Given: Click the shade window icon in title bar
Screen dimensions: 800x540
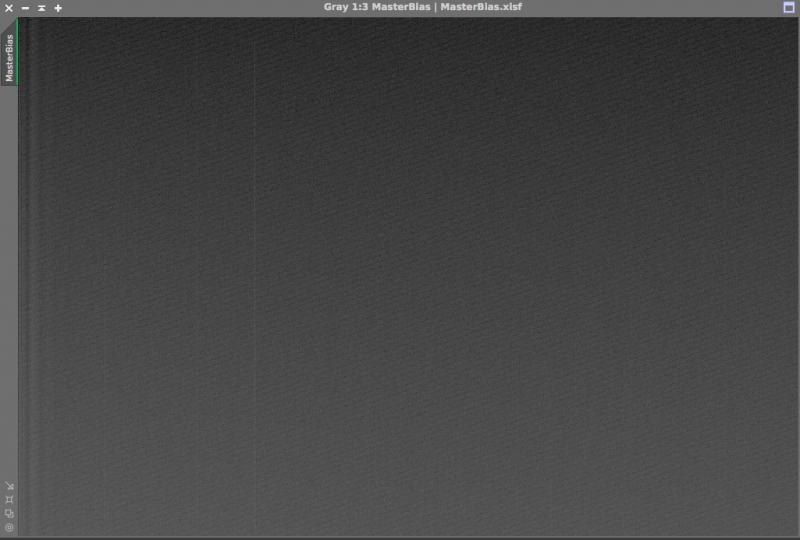Looking at the screenshot, I should 41,8.
